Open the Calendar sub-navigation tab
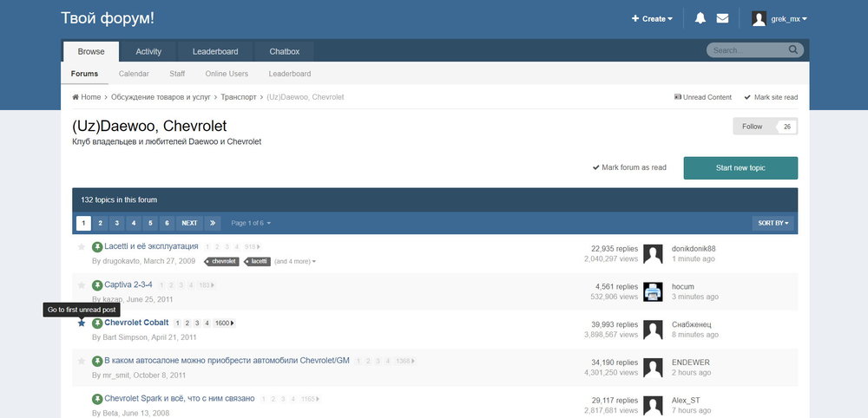868x418 pixels. point(134,74)
